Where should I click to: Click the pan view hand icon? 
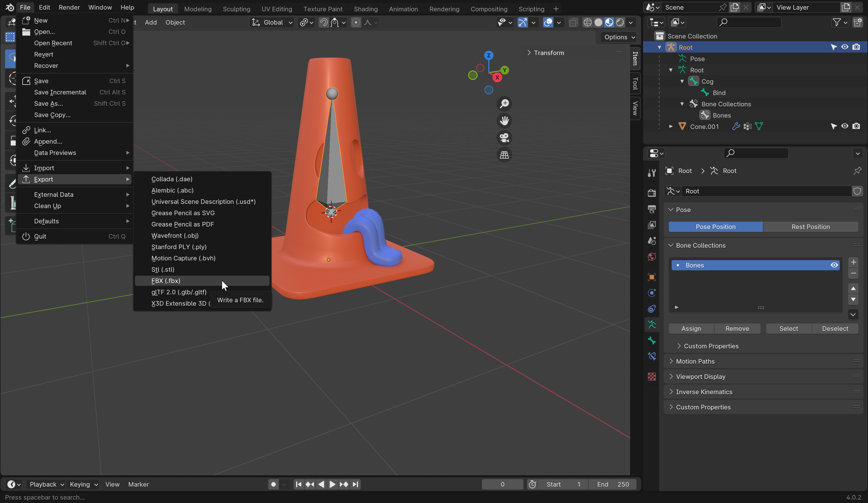pos(504,121)
